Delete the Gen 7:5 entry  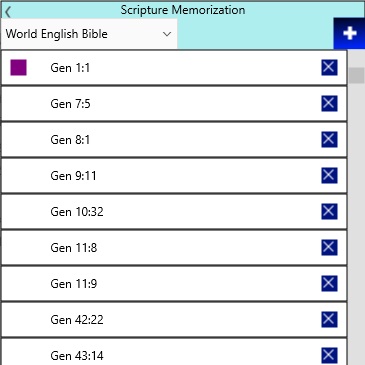point(329,104)
